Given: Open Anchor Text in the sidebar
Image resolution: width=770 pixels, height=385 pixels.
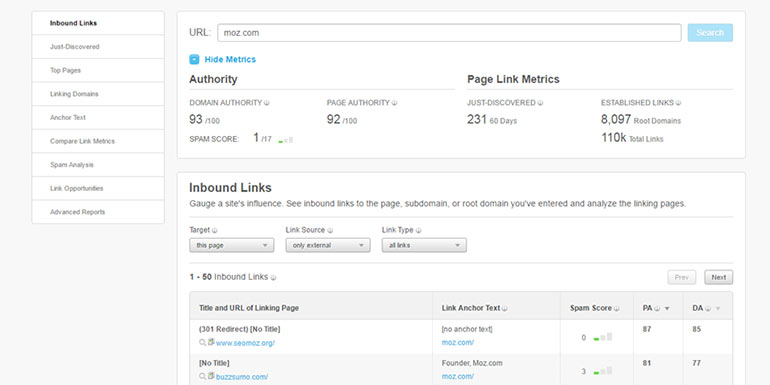Looking at the screenshot, I should click(98, 117).
